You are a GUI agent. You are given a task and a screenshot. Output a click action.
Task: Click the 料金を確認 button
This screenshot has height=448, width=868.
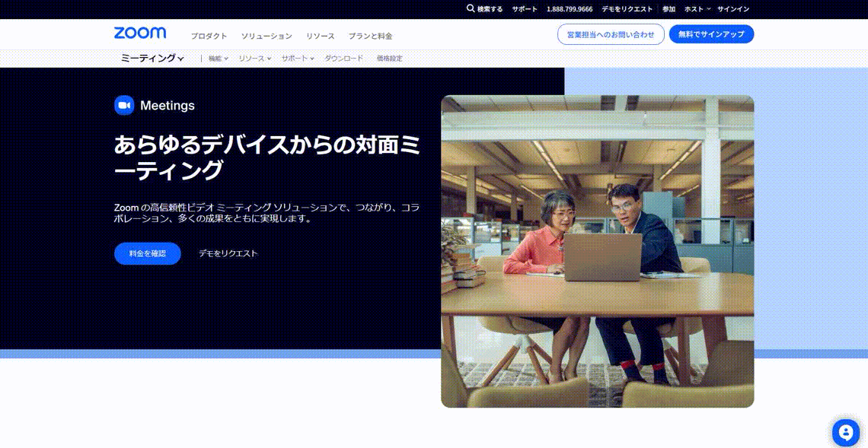click(147, 253)
